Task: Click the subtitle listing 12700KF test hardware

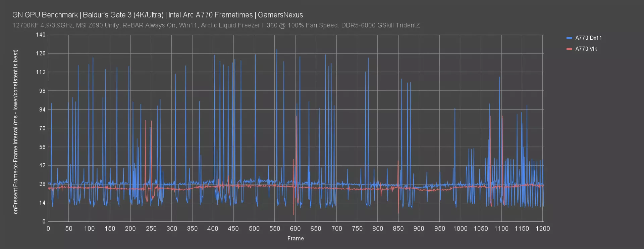Action: pos(216,25)
